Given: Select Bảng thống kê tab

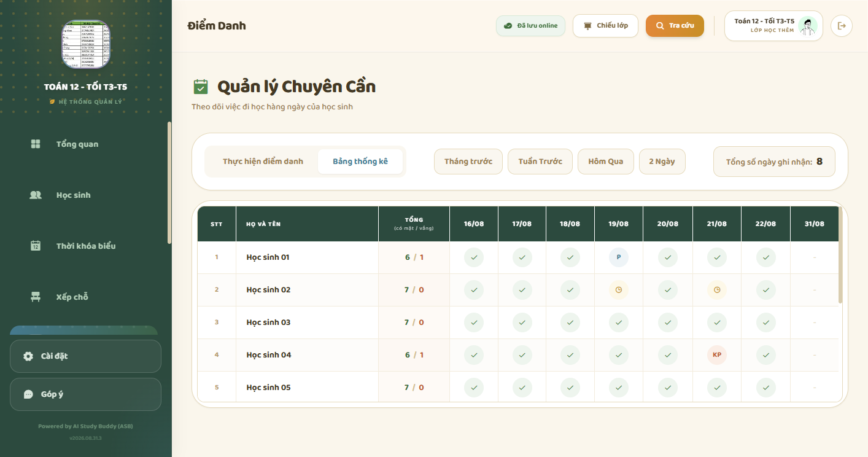Looking at the screenshot, I should (x=360, y=162).
